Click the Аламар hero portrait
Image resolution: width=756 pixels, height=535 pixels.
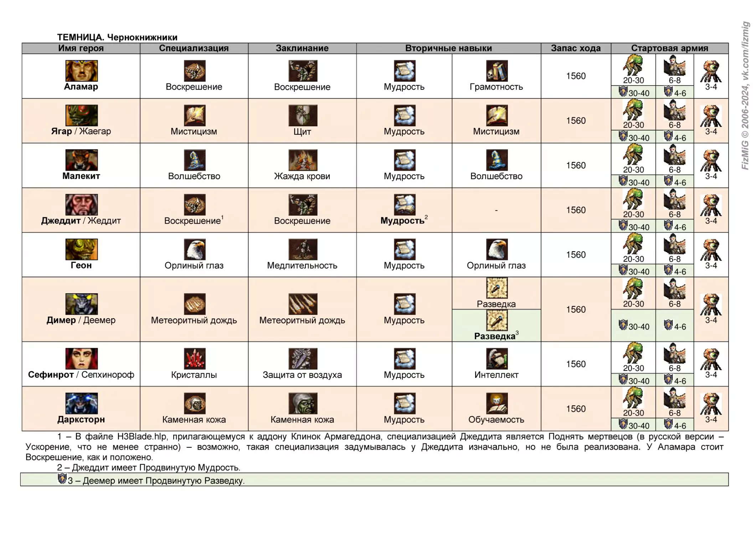click(x=81, y=71)
